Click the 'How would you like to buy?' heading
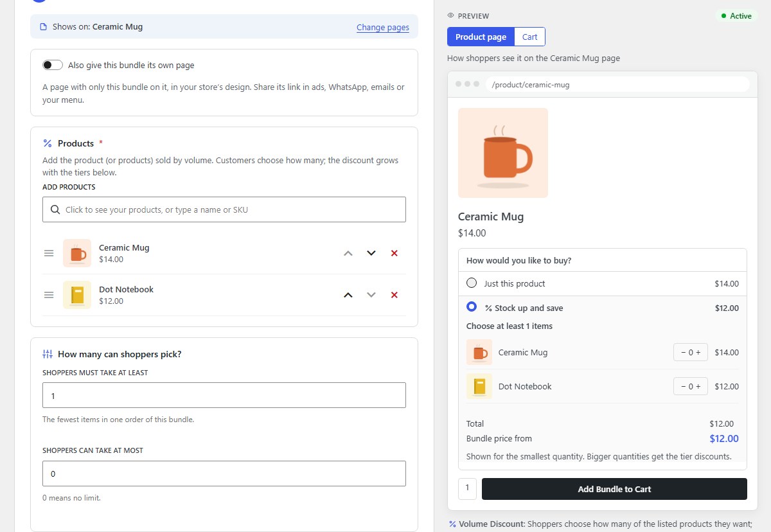This screenshot has width=771, height=532. pyautogui.click(x=519, y=260)
